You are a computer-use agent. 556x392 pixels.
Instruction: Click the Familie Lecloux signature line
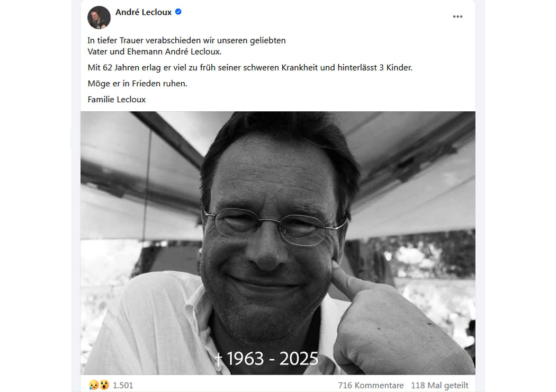(116, 100)
